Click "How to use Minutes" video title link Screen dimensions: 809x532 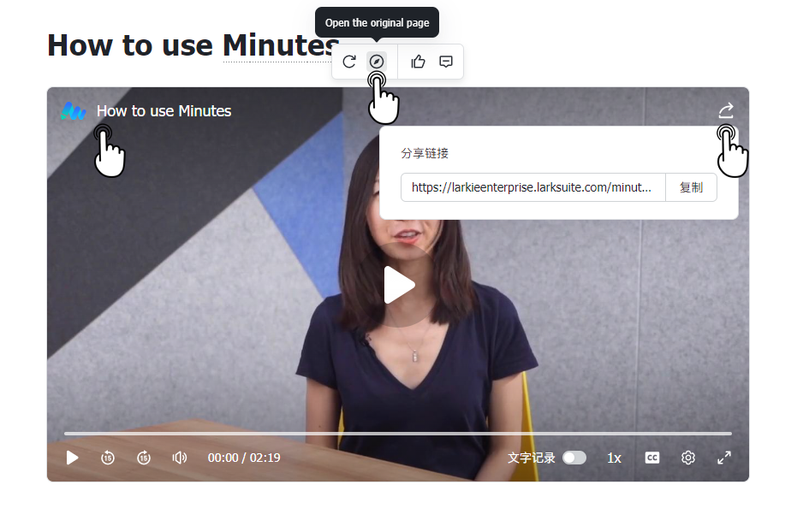coord(164,111)
